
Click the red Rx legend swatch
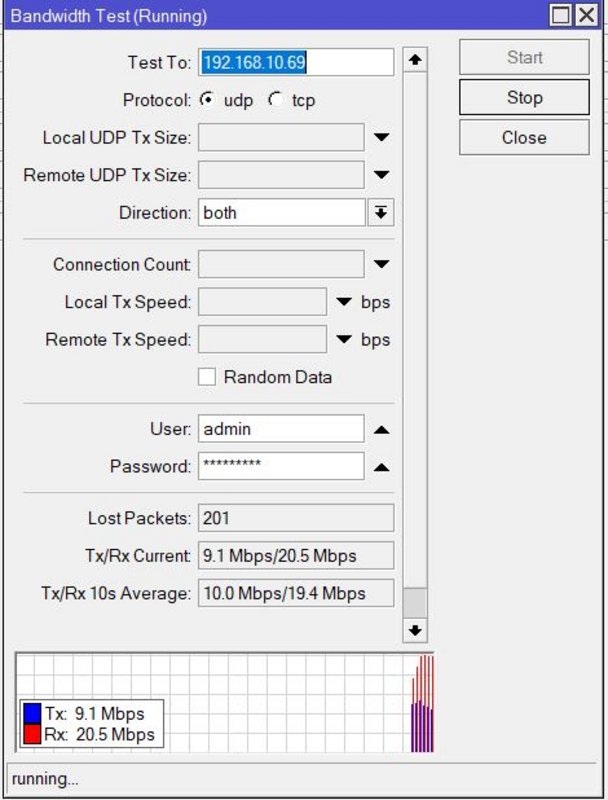[x=32, y=734]
